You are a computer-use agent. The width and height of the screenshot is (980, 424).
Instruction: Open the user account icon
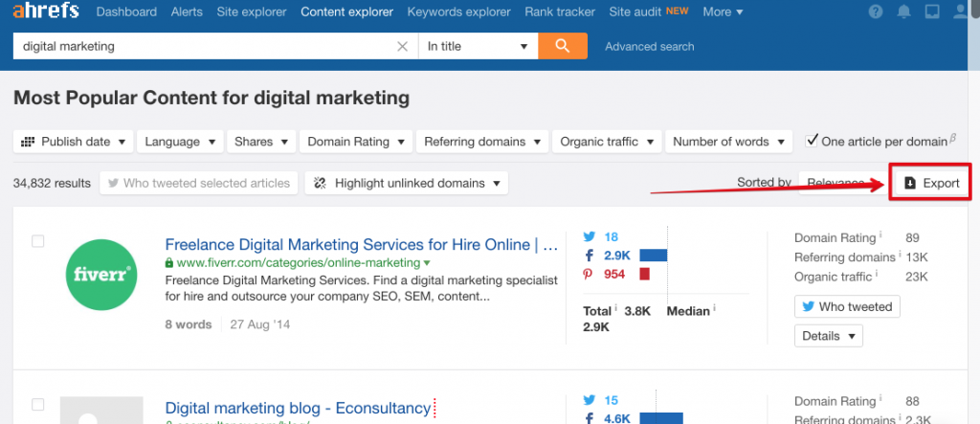pos(933,13)
